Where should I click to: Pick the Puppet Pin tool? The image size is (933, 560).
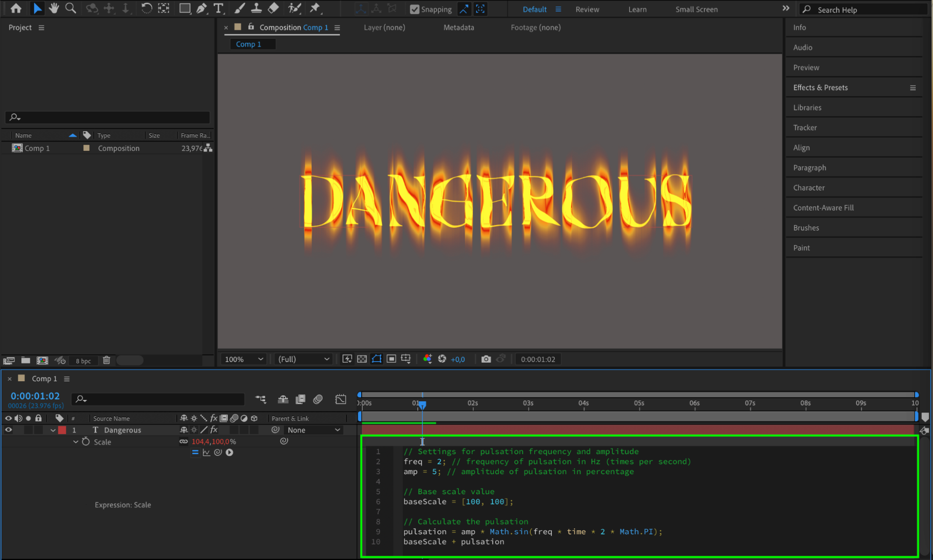tap(315, 8)
